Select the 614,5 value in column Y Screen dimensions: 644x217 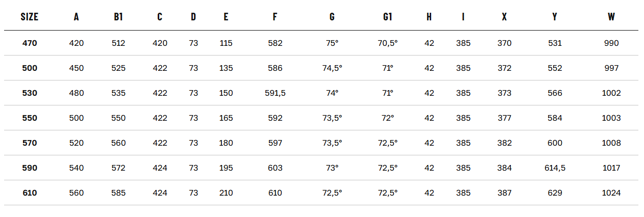pos(555,168)
